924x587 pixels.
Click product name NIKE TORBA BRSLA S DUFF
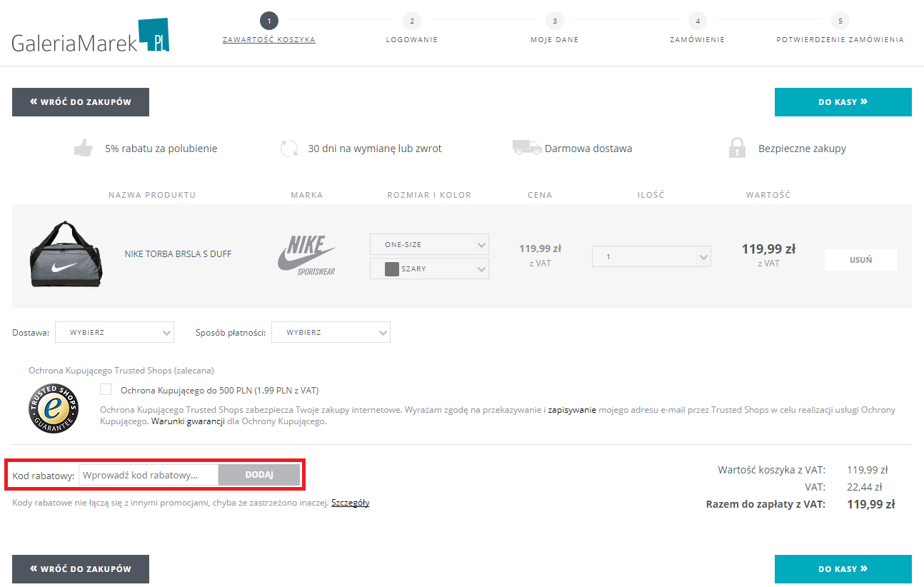[178, 254]
